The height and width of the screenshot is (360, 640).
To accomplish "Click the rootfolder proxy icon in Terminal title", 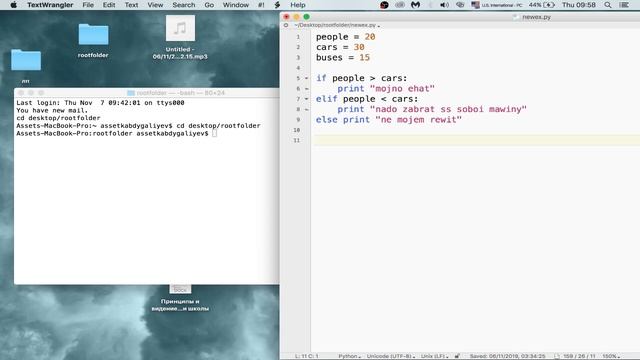I will coord(131,93).
